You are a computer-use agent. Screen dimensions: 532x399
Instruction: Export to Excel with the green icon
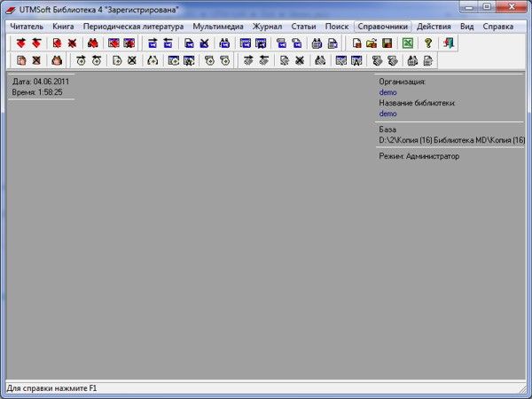[x=408, y=43]
